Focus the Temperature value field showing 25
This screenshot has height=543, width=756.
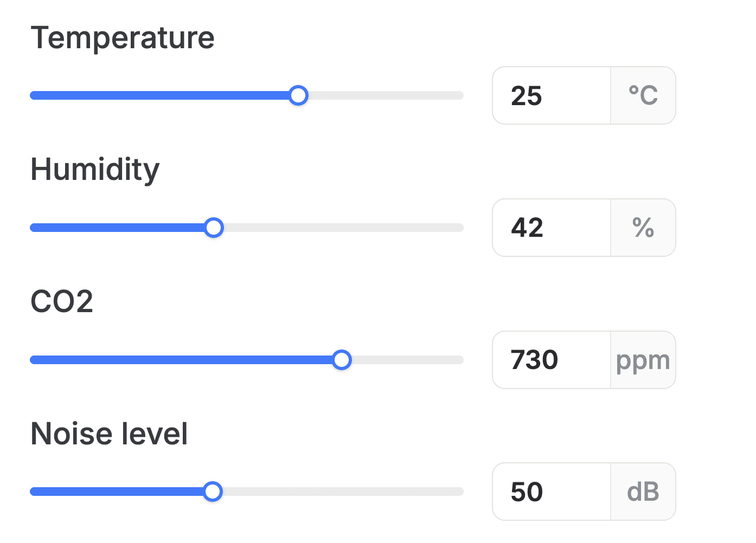(552, 95)
